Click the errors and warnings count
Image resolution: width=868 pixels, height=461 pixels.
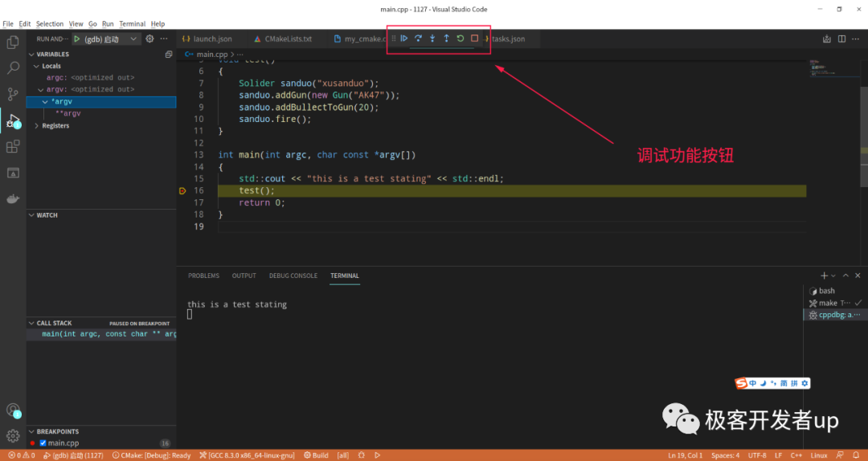coord(22,455)
